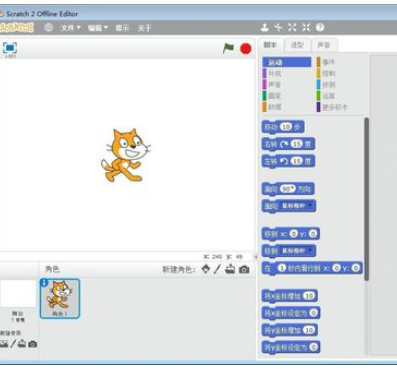
Task: Select the Duplicate stamp tool
Action: (265, 27)
